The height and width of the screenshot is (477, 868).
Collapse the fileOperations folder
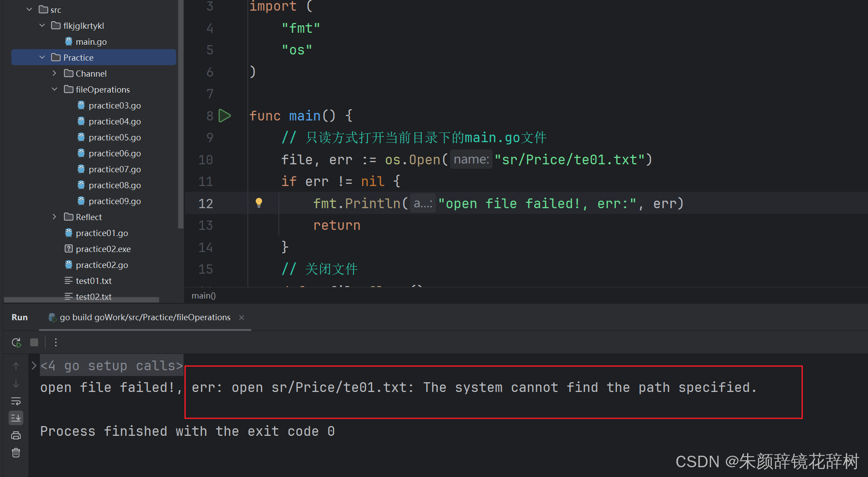(x=55, y=89)
